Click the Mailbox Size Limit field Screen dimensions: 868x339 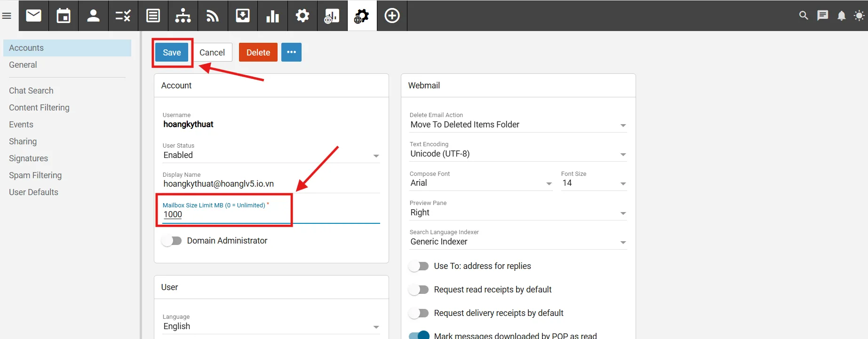(x=271, y=214)
